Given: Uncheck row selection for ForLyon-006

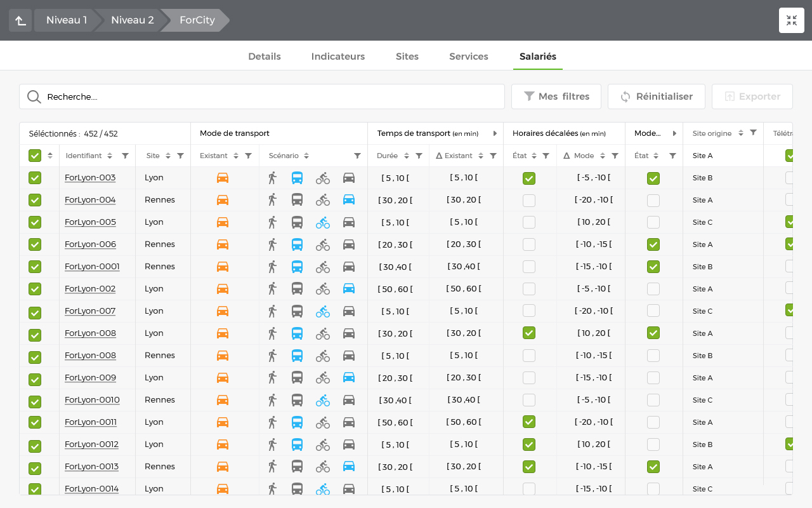Looking at the screenshot, I should click(x=35, y=244).
